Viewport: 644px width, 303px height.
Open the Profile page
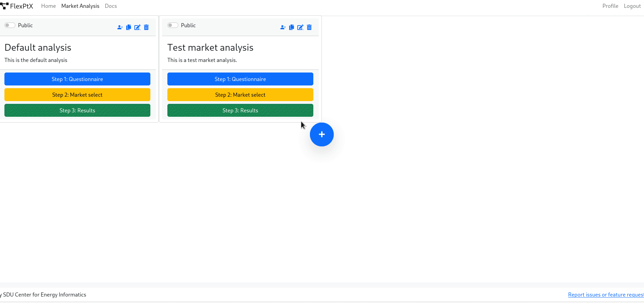tap(610, 6)
